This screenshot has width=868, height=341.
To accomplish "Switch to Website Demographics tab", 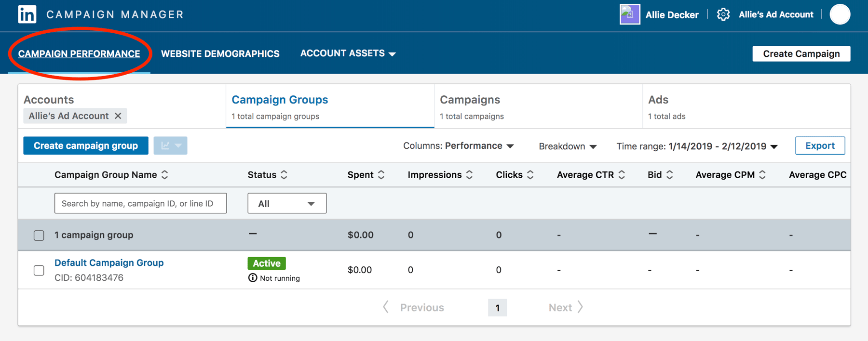I will click(220, 53).
